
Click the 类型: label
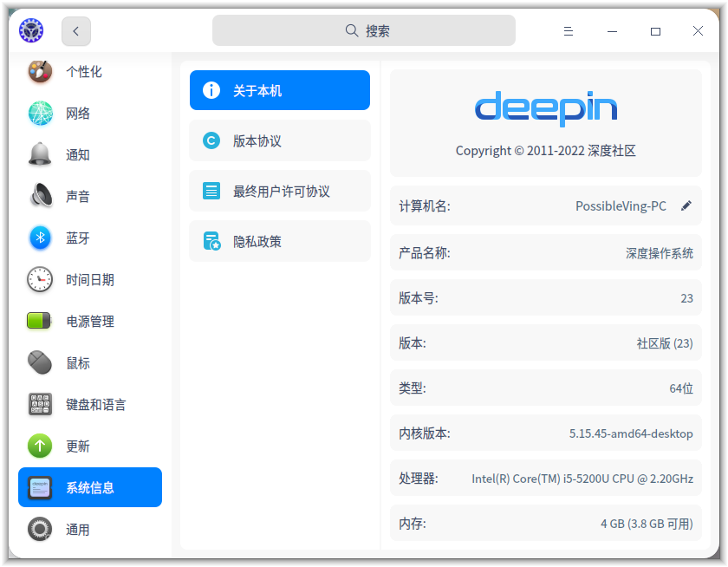click(413, 388)
